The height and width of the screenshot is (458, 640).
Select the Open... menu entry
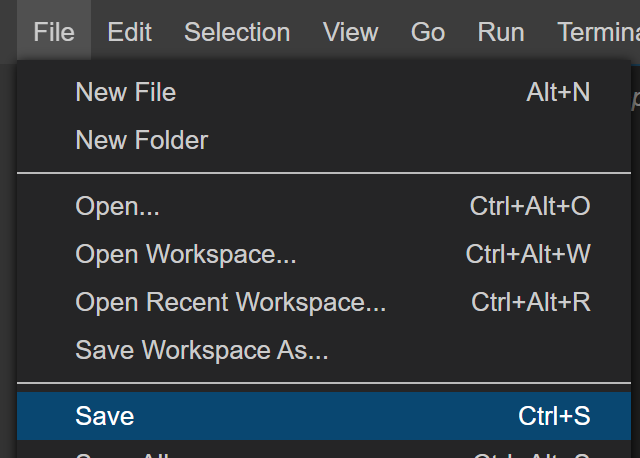(x=324, y=206)
